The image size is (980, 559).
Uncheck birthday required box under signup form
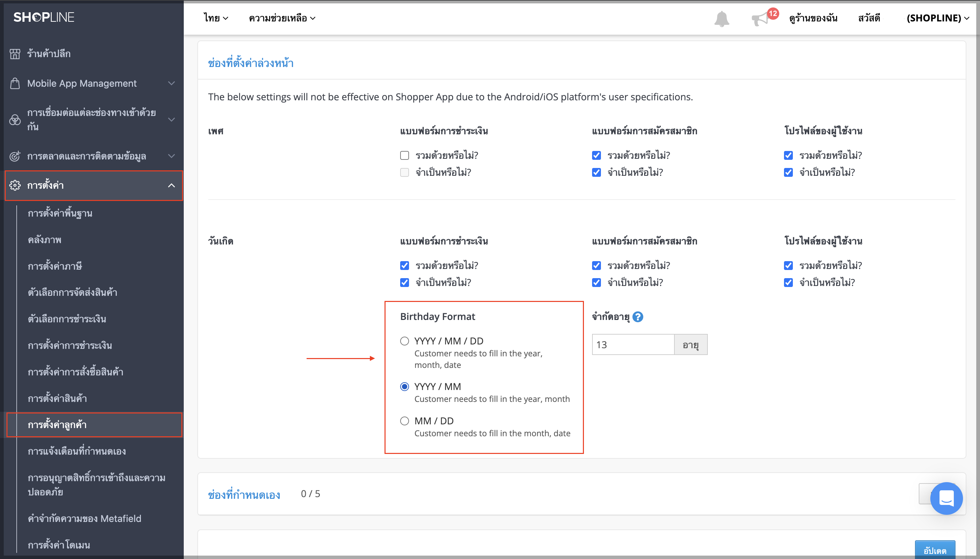pyautogui.click(x=596, y=283)
